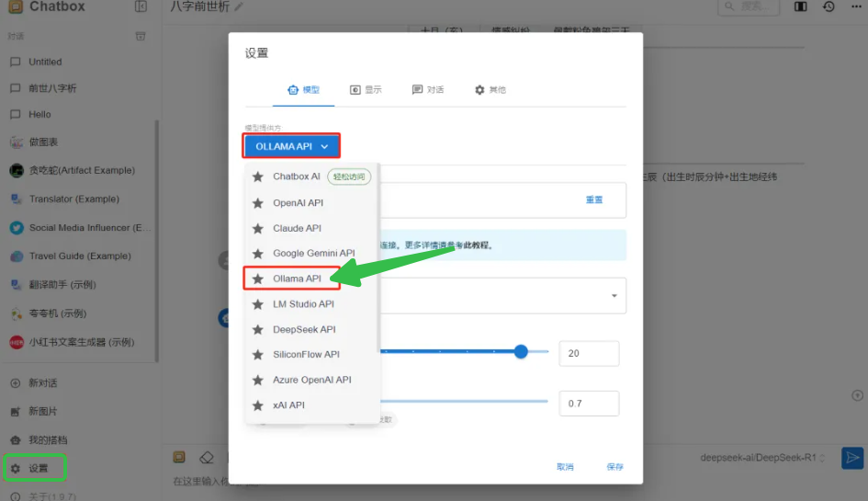Click the send message arrow button
This screenshot has width=868, height=501.
pyautogui.click(x=852, y=458)
